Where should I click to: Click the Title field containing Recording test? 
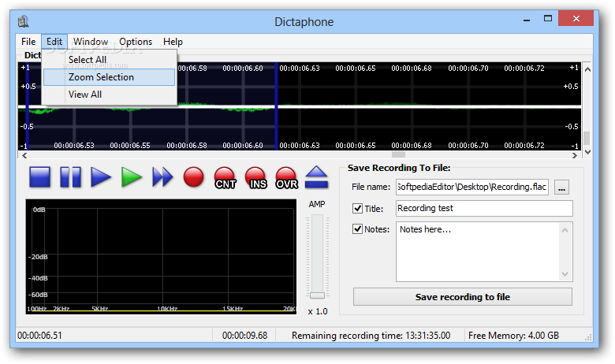(484, 208)
